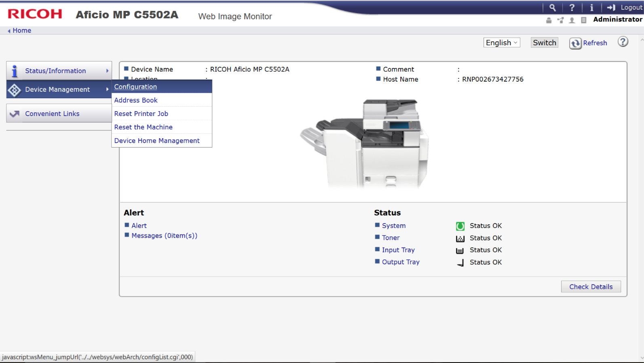Click the information 'i' icon in header
644x363 pixels.
coord(591,8)
